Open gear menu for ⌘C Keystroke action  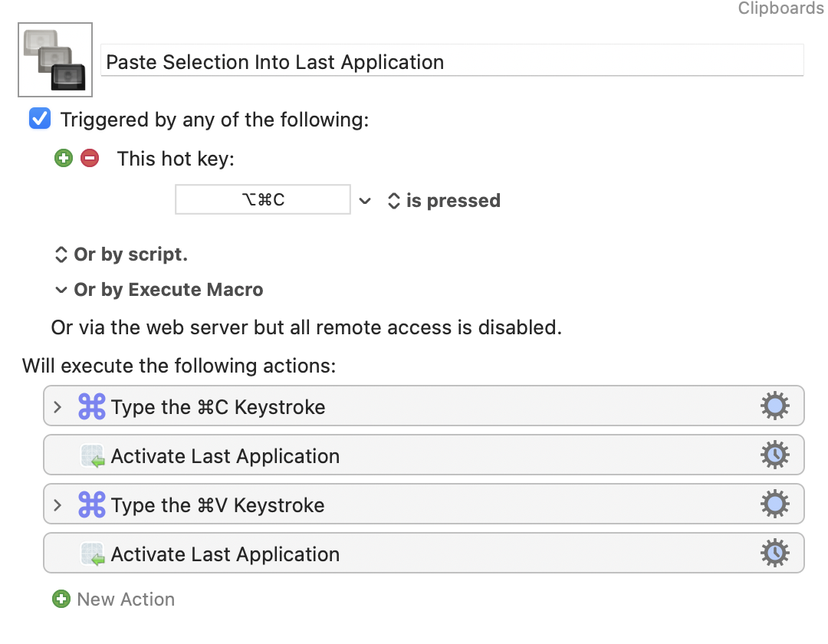coord(774,406)
